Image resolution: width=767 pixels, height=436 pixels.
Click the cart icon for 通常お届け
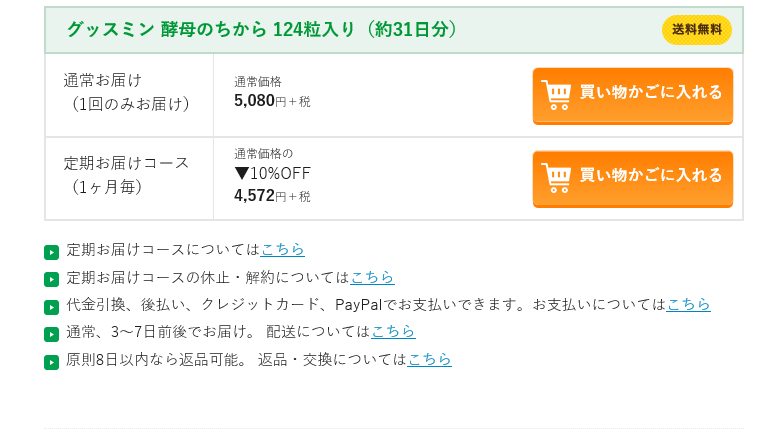(556, 94)
